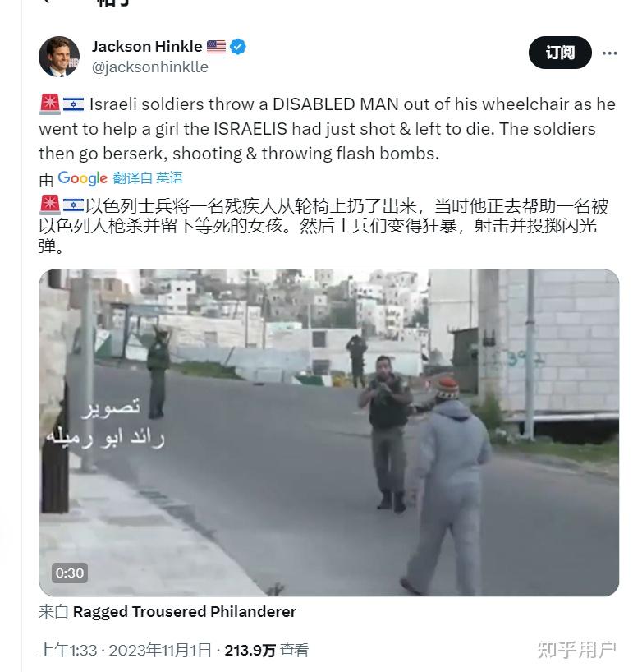The image size is (633, 672).
Task: Click the Jackson Hinkle display name
Action: (147, 46)
